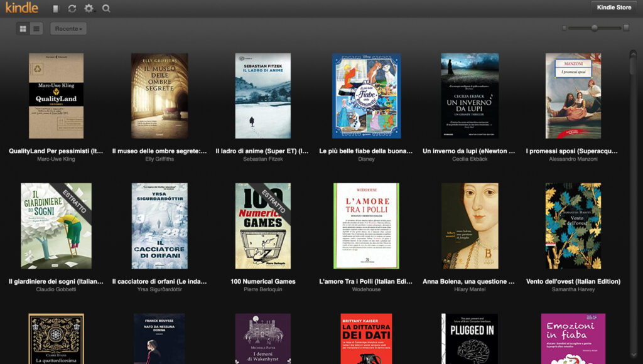Click author name Samantha Harvey
Image resolution: width=643 pixels, height=364 pixels.
tap(573, 289)
